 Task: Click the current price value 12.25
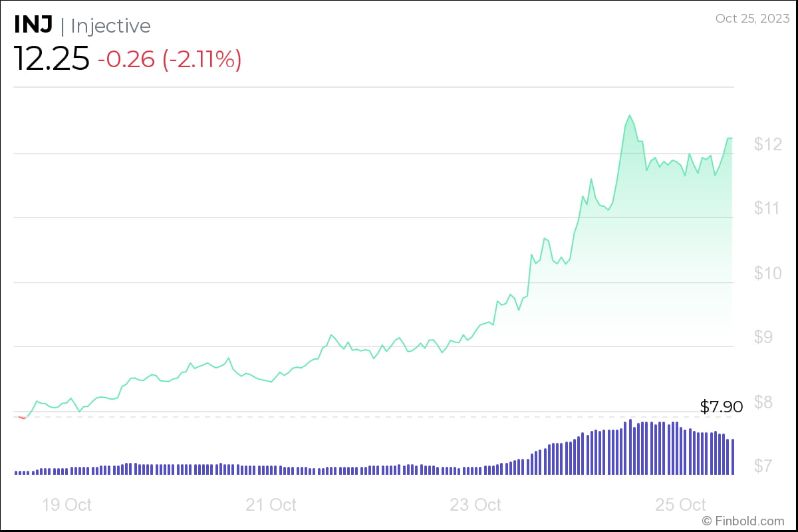click(52, 57)
